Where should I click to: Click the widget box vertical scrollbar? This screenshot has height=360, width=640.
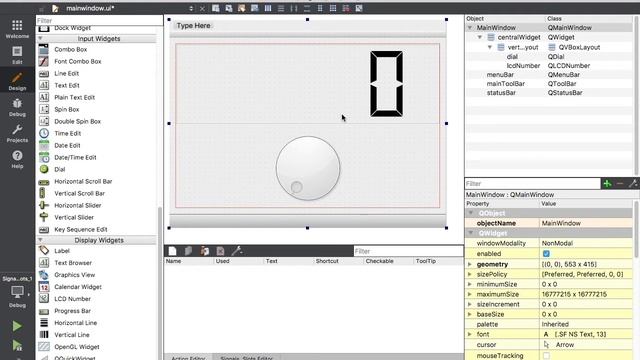(160, 283)
